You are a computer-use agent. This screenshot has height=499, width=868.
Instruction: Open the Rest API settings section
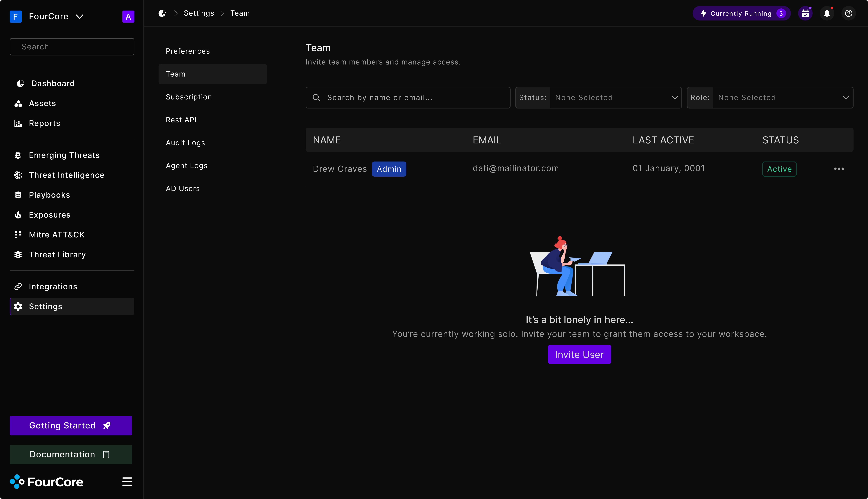point(212,120)
